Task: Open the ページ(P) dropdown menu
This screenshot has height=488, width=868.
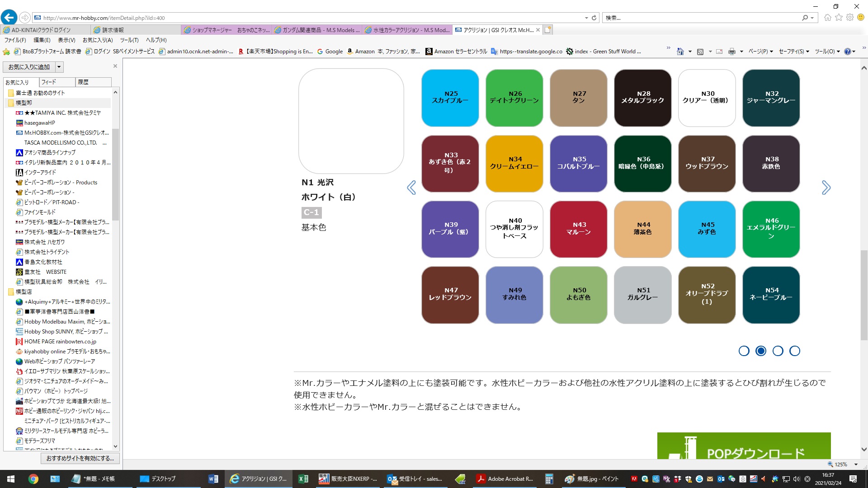Action: point(761,52)
